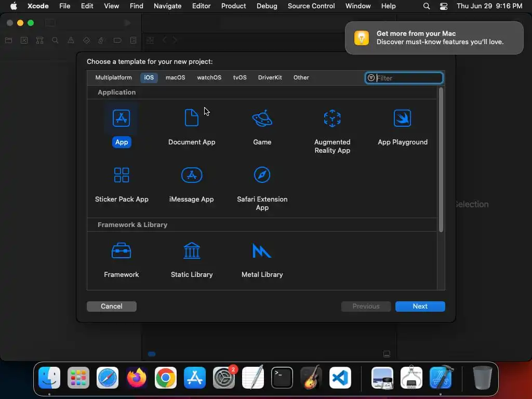
Task: Open Finder from the Dock
Action: pos(49,378)
